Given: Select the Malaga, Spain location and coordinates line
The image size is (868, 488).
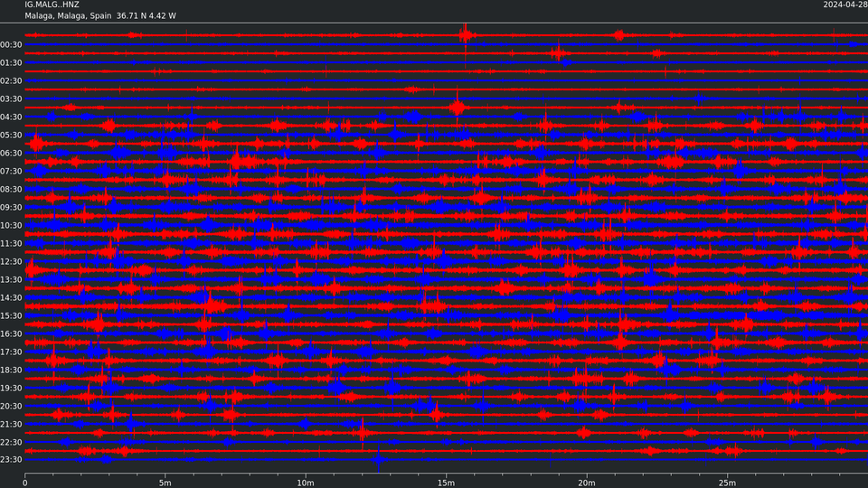Looking at the screenshot, I should click(100, 16).
